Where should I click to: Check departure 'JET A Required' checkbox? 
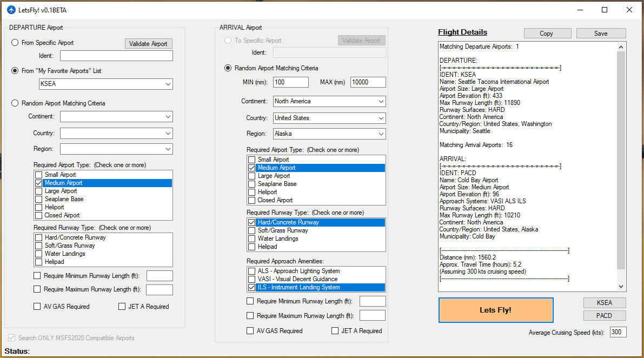click(122, 307)
